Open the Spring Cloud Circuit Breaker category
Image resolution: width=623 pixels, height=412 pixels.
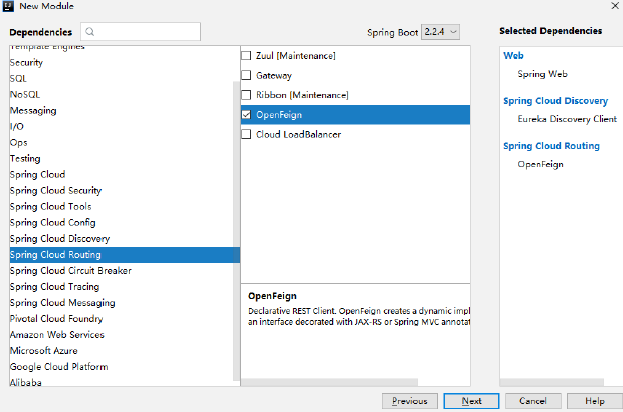(x=70, y=271)
